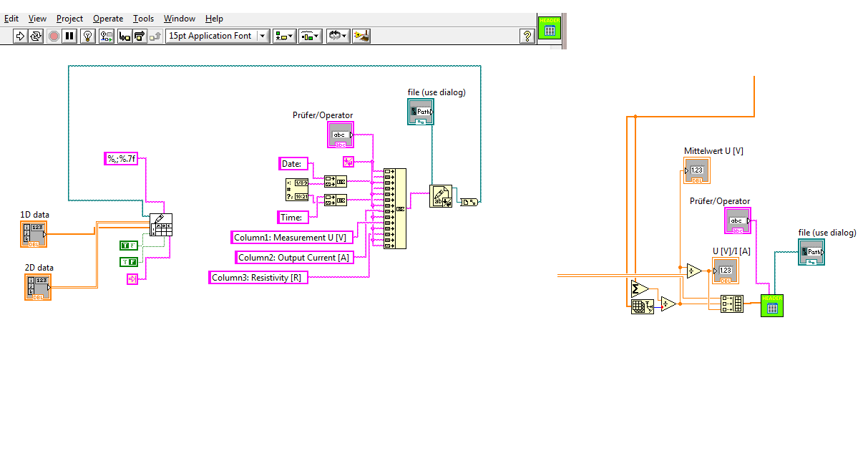The width and height of the screenshot is (868, 451).
Task: Open the 15pt Application Font dropdown
Action: click(x=217, y=36)
